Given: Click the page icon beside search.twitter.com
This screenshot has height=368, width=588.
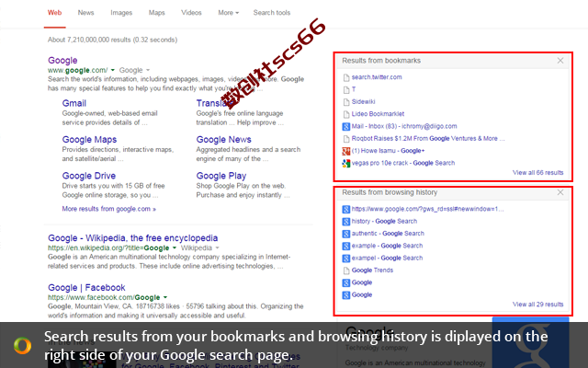Looking at the screenshot, I should (x=346, y=77).
